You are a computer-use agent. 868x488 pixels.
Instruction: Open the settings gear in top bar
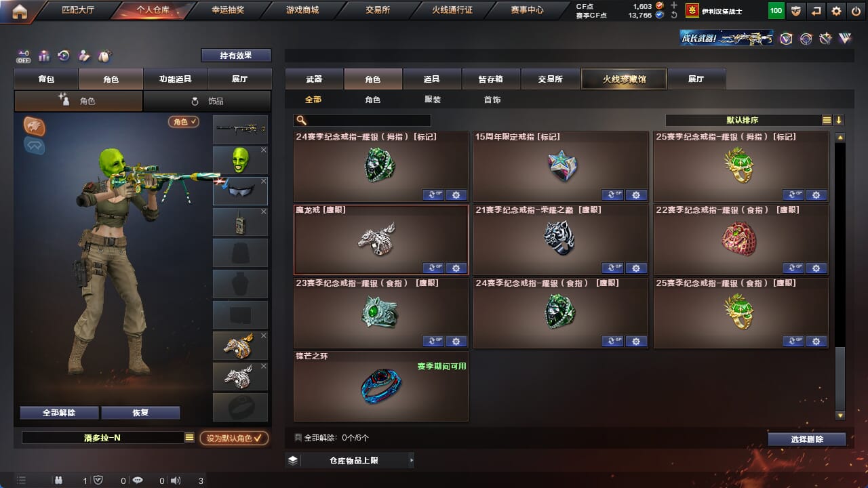tap(837, 11)
